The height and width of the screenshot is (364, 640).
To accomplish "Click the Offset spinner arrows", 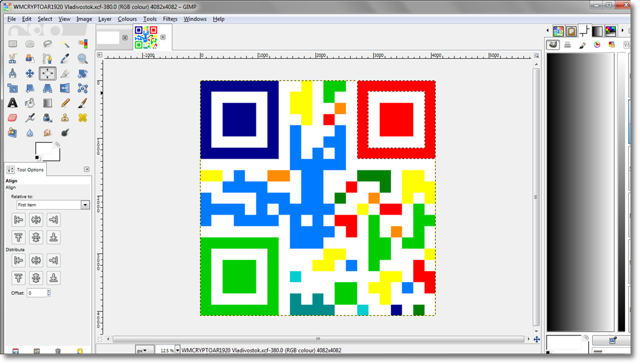I will point(49,292).
